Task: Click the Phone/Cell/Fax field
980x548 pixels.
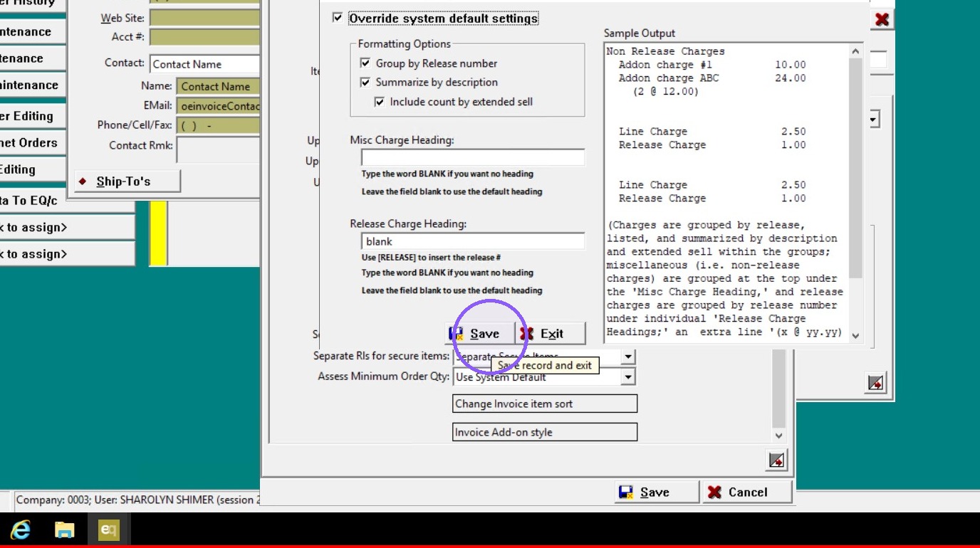Action: coord(218,125)
